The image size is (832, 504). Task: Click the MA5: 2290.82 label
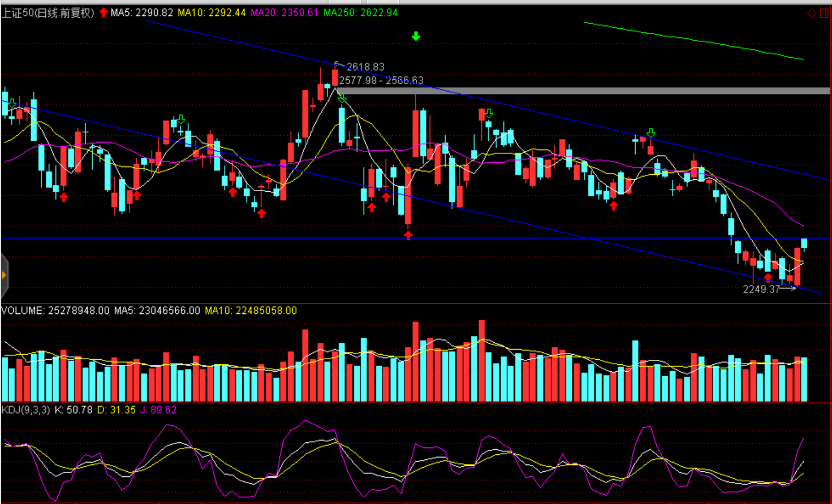[x=141, y=12]
